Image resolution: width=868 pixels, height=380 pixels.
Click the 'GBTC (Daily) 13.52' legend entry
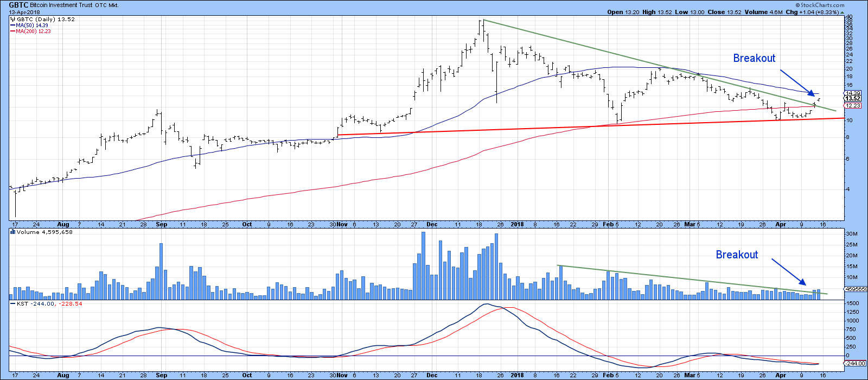coord(46,19)
